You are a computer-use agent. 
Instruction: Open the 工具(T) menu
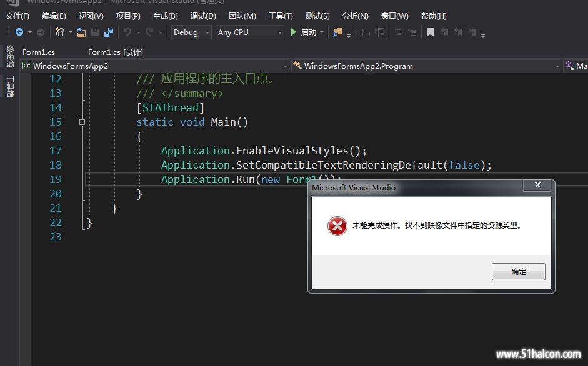(281, 16)
